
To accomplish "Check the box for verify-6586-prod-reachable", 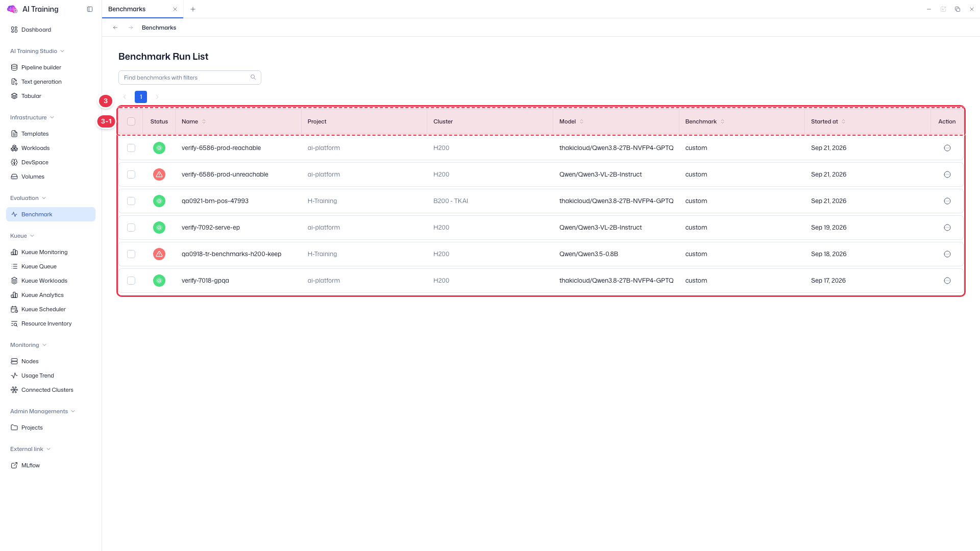I will click(131, 148).
